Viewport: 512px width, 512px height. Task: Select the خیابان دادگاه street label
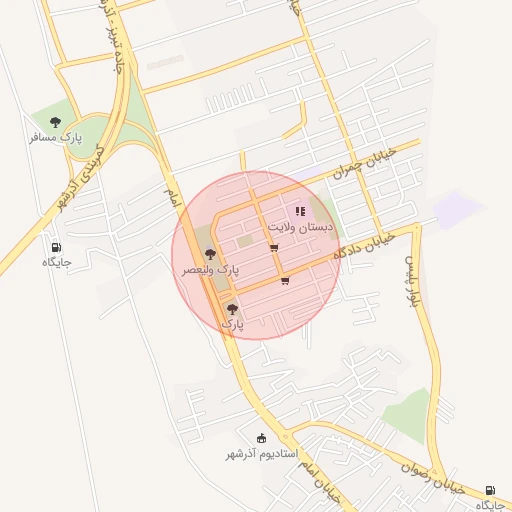(x=364, y=247)
